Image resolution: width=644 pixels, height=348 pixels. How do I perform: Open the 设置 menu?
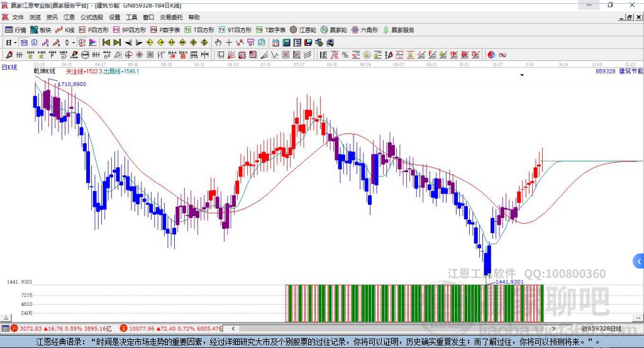[114, 17]
